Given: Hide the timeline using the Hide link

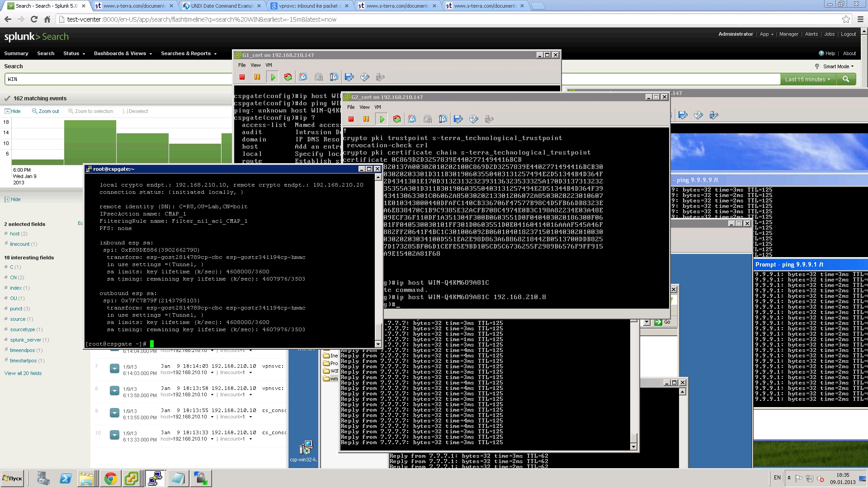Looking at the screenshot, I should [13, 111].
